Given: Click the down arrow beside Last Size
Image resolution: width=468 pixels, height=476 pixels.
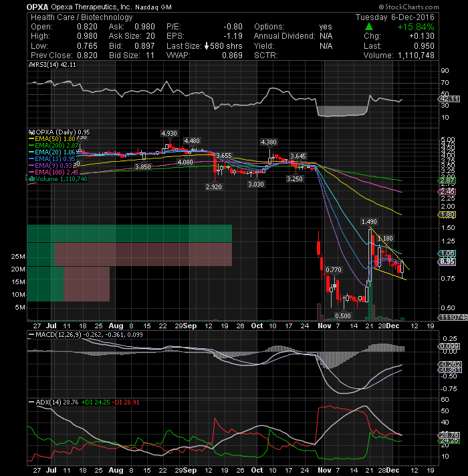Looking at the screenshot, I should pos(207,46).
